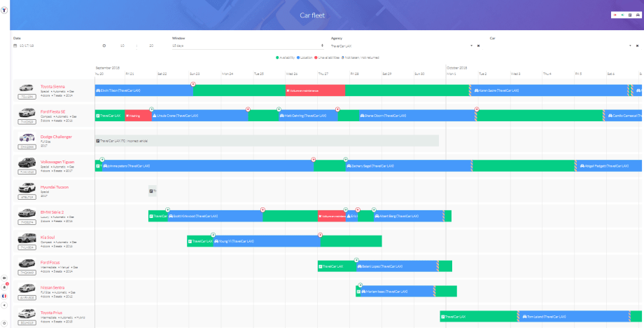Expand the Agency TravelCar LAX dropdown arrow
Image resolution: width=644 pixels, height=328 pixels.
[471, 46]
